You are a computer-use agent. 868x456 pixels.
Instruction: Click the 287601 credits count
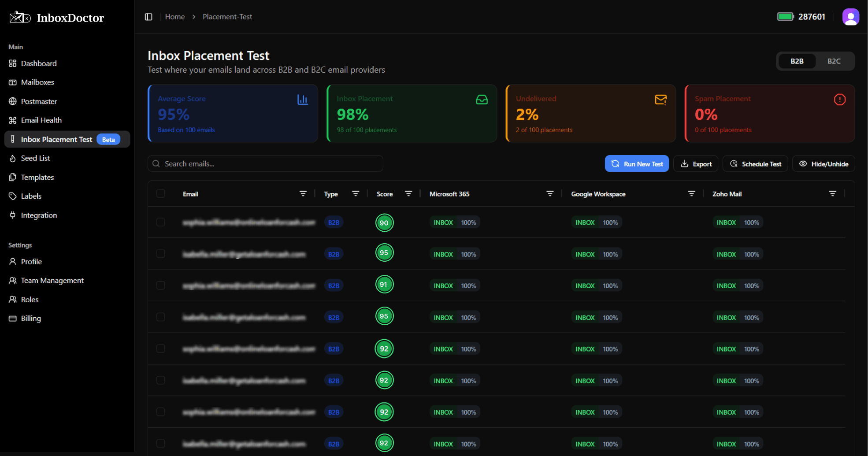coord(811,17)
